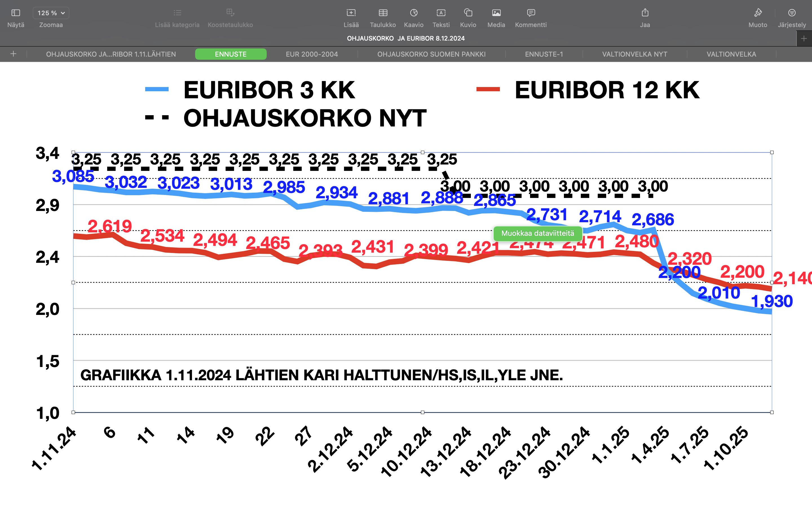Open the VALTIONVELKA NYT sheet tab

[634, 54]
